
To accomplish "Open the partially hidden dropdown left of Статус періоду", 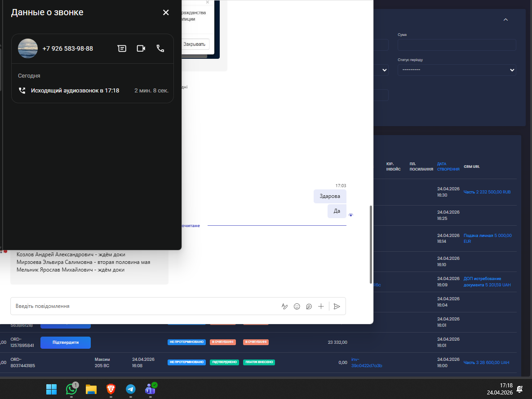I will click(x=381, y=70).
